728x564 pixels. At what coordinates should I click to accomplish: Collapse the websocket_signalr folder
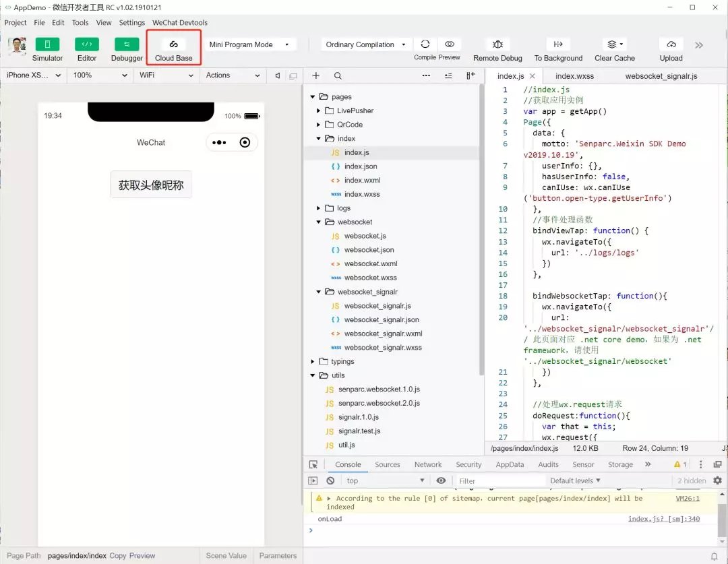(318, 292)
